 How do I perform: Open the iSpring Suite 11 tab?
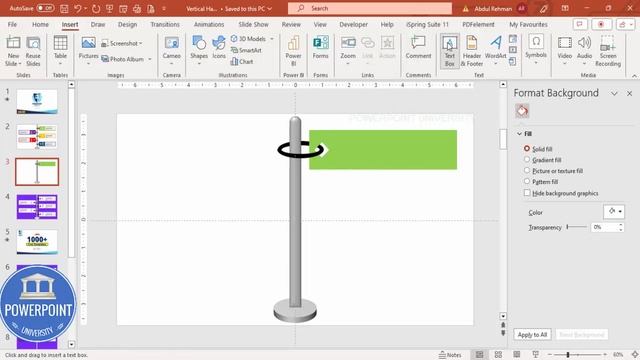tap(427, 24)
